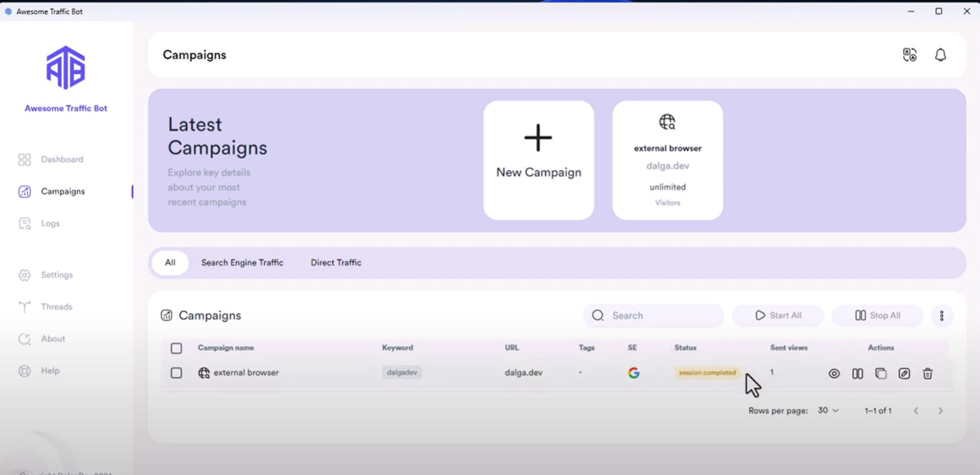The width and height of the screenshot is (980, 475).
Task: Delete the external browser campaign
Action: pyautogui.click(x=927, y=373)
